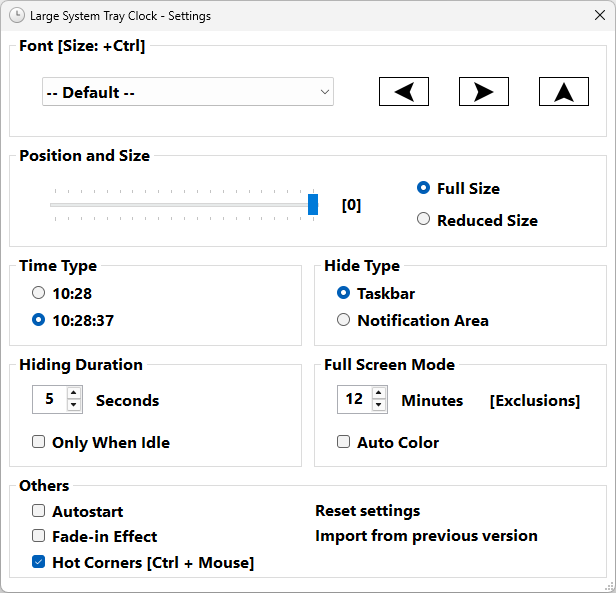Increase Full Screen Mode minutes value
616x593 pixels.
point(378,394)
